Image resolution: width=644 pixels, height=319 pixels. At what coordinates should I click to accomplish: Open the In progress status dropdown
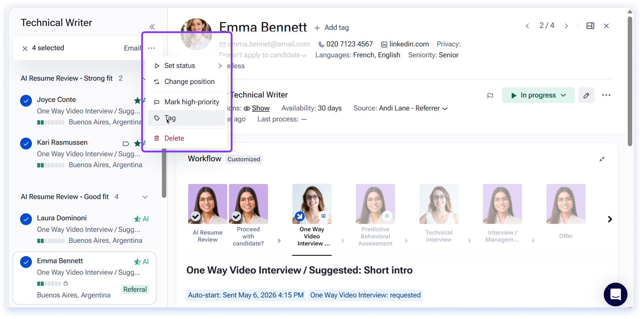pos(538,95)
